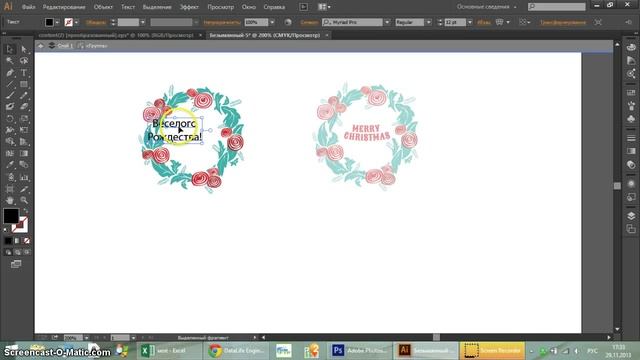Select the Gradient tool
This screenshot has width=640, height=360.
pos(24,153)
